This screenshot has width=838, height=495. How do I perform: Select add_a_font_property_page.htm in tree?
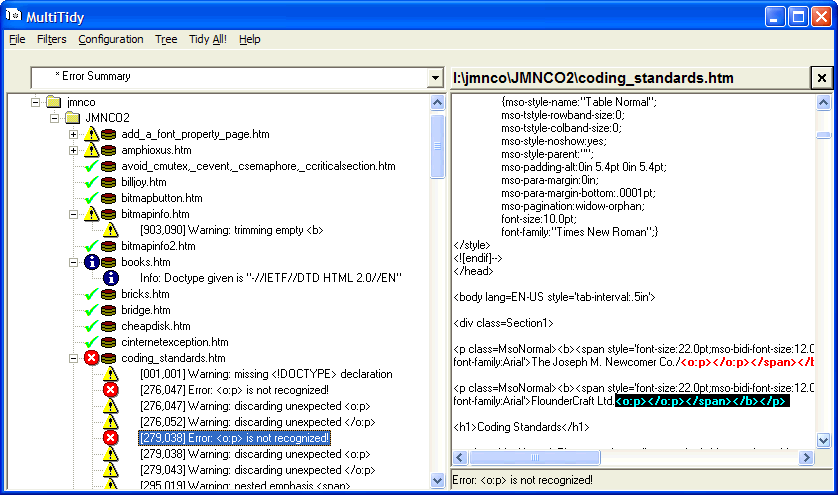click(x=195, y=134)
